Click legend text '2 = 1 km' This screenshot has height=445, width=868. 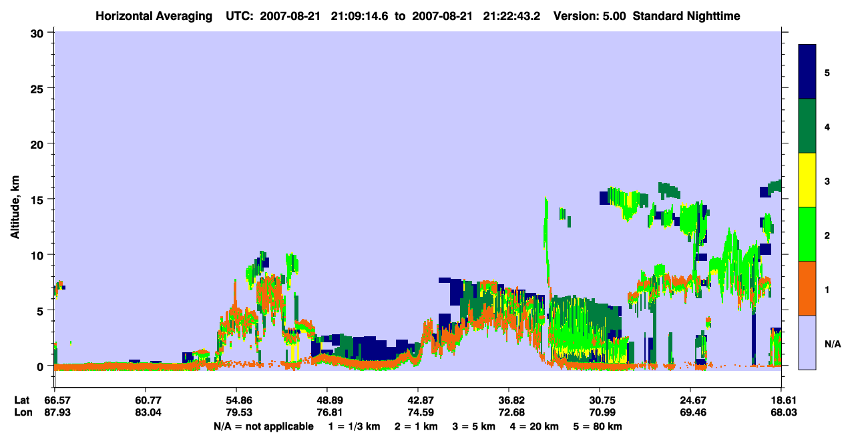417,426
